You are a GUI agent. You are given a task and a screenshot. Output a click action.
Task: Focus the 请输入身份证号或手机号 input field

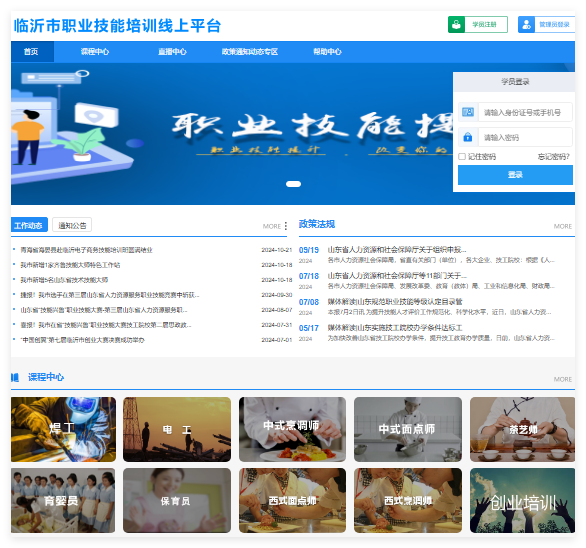525,112
